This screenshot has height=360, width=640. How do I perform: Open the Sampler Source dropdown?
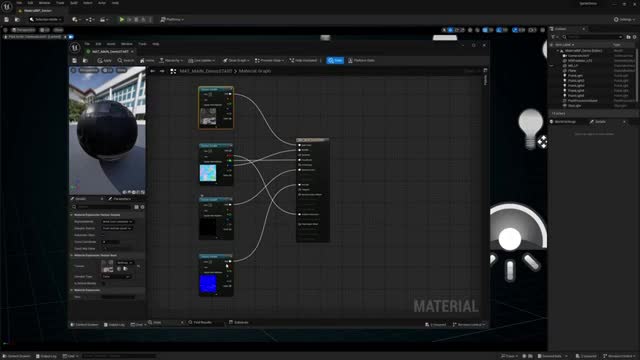[117, 228]
